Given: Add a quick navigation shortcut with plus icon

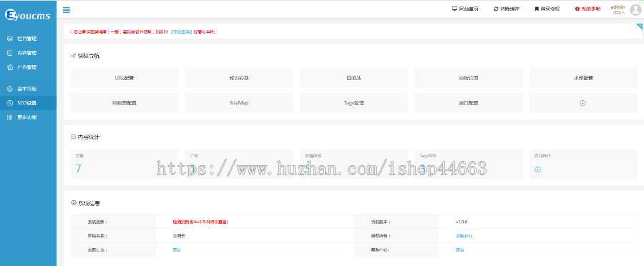Looking at the screenshot, I should [x=582, y=103].
